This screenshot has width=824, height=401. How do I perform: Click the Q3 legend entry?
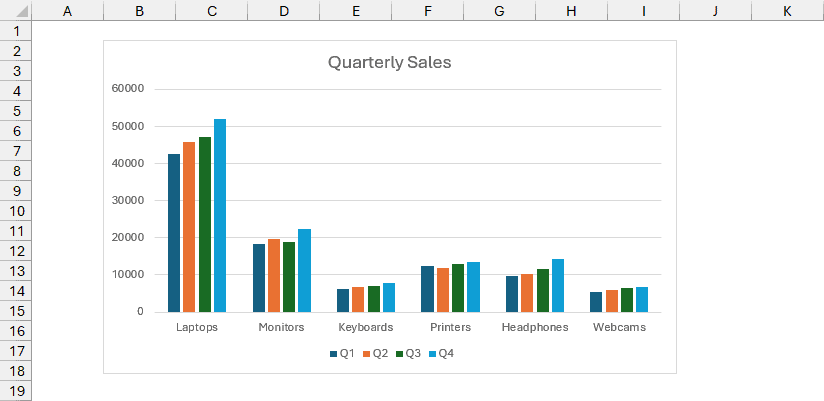point(408,354)
